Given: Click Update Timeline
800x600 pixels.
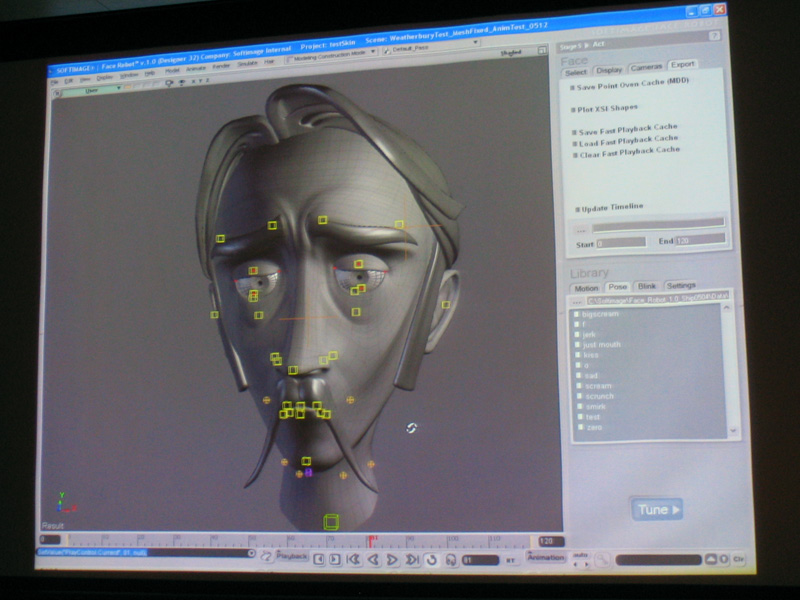Looking at the screenshot, I should point(609,208).
